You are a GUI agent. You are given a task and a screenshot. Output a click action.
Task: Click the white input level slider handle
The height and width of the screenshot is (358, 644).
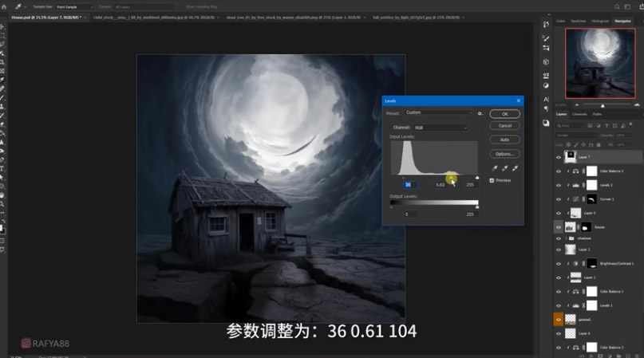pos(477,178)
